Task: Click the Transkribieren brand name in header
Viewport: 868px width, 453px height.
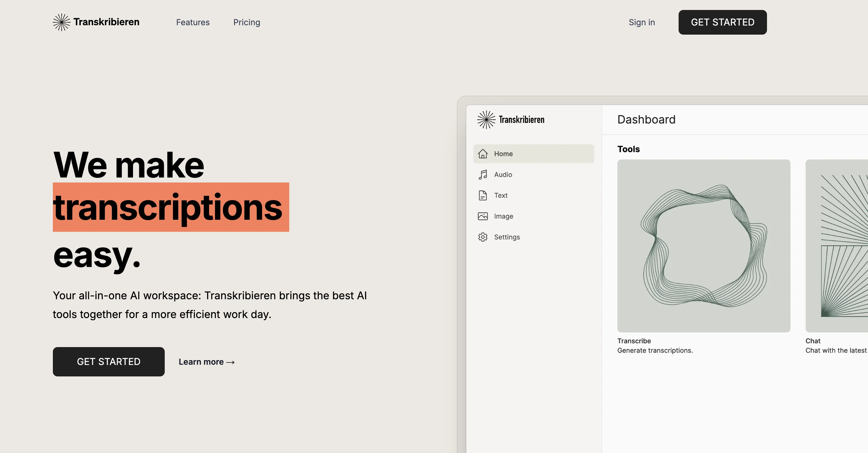Action: 106,22
